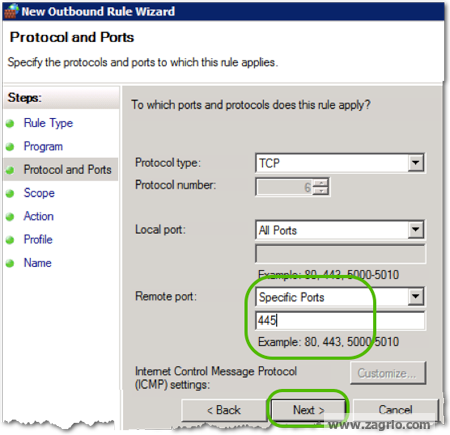
Task: Go to the Profile step
Action: [x=38, y=240]
